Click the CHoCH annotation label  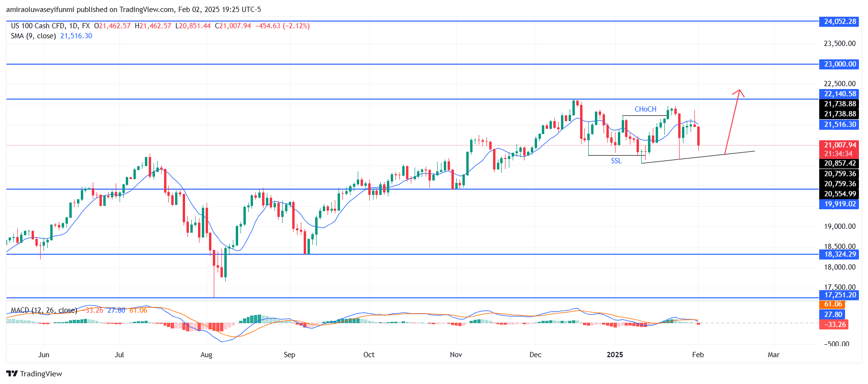click(x=645, y=109)
